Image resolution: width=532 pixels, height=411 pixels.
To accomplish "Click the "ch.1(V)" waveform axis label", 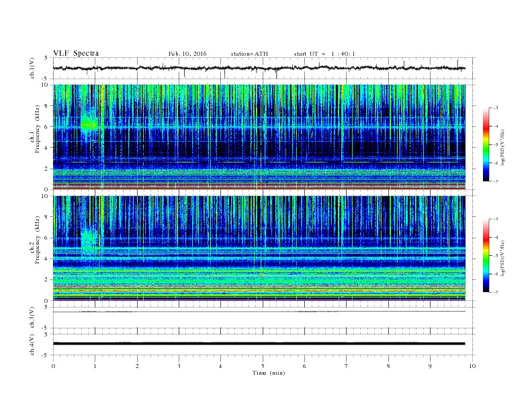I will pyautogui.click(x=32, y=68).
